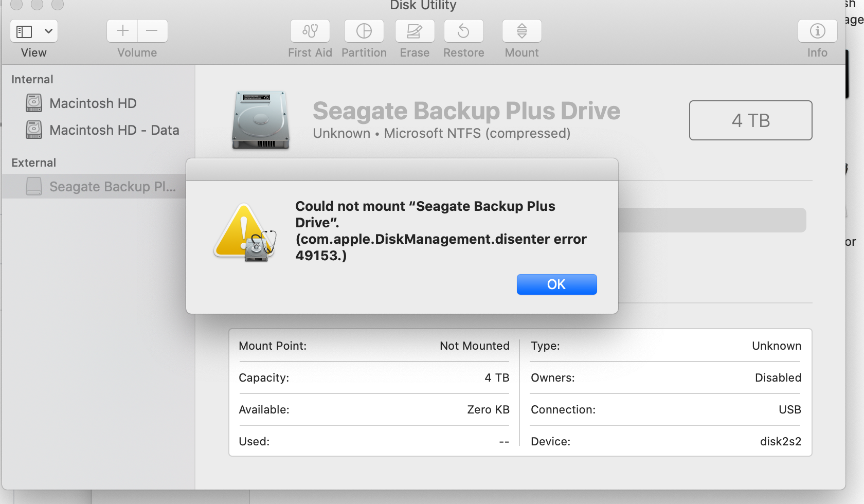
Task: Click the sidebar View icon in toolbar
Action: click(x=24, y=31)
